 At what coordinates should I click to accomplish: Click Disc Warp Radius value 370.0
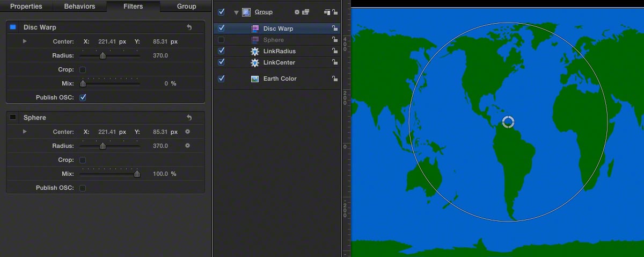coord(160,55)
